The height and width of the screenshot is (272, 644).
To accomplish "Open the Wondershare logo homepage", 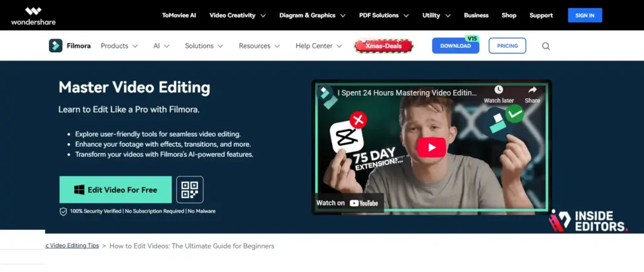I will coord(33,16).
